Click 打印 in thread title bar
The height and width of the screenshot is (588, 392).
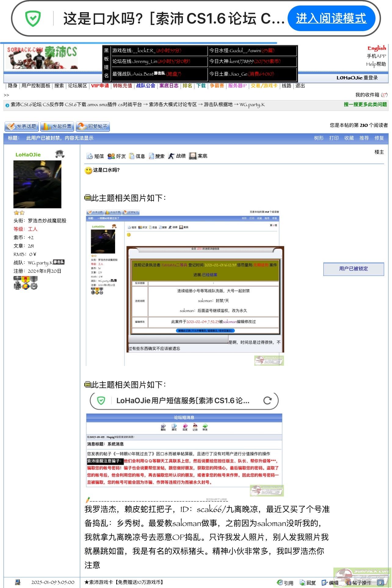click(334, 138)
